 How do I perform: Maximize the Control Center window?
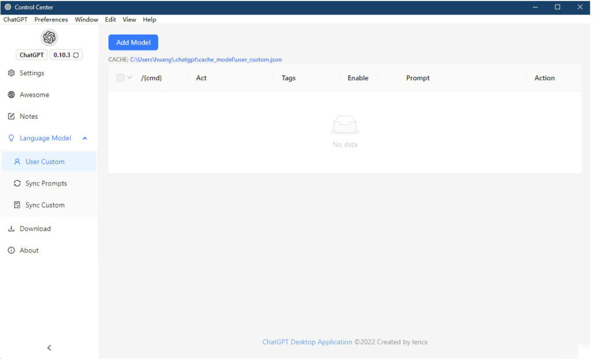point(558,7)
